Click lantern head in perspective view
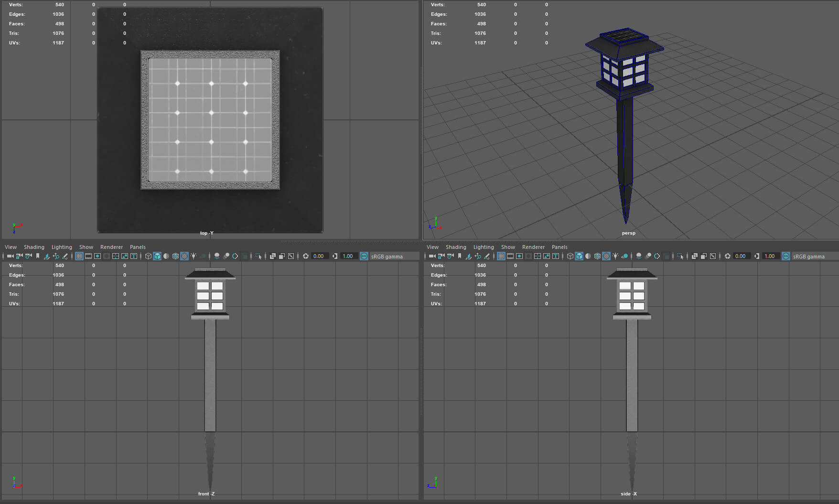839x504 pixels. pos(624,64)
